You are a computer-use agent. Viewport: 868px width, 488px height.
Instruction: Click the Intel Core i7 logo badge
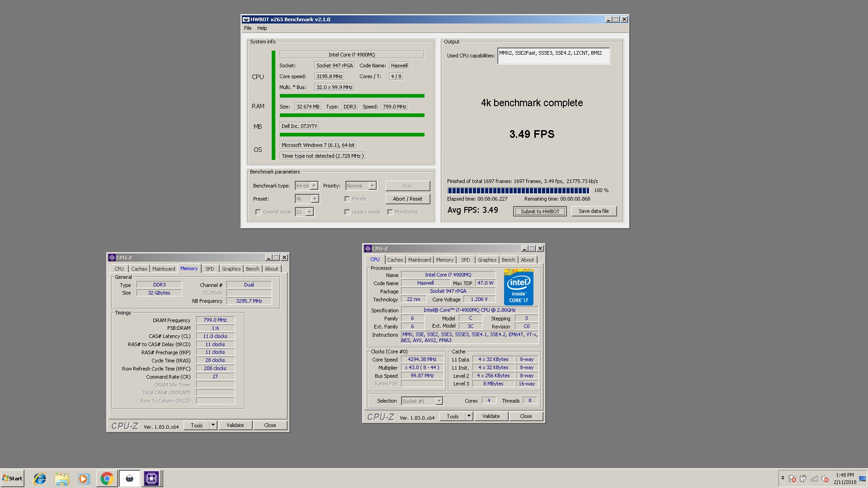click(519, 287)
